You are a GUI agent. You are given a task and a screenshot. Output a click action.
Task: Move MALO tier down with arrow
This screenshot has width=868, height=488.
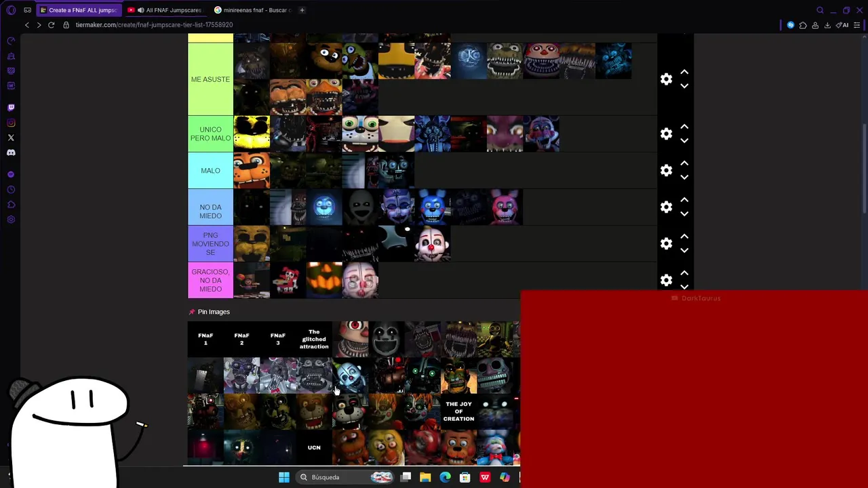(x=684, y=178)
